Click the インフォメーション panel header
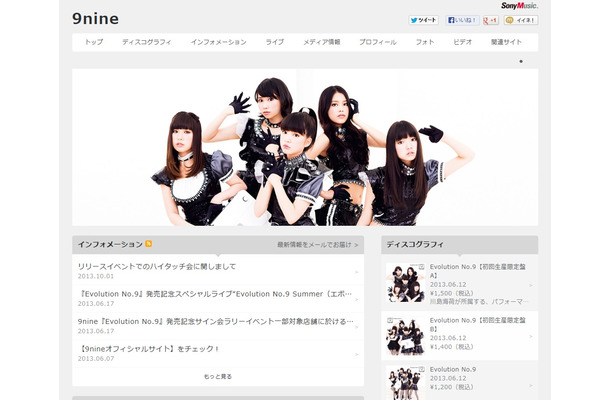 coord(218,245)
